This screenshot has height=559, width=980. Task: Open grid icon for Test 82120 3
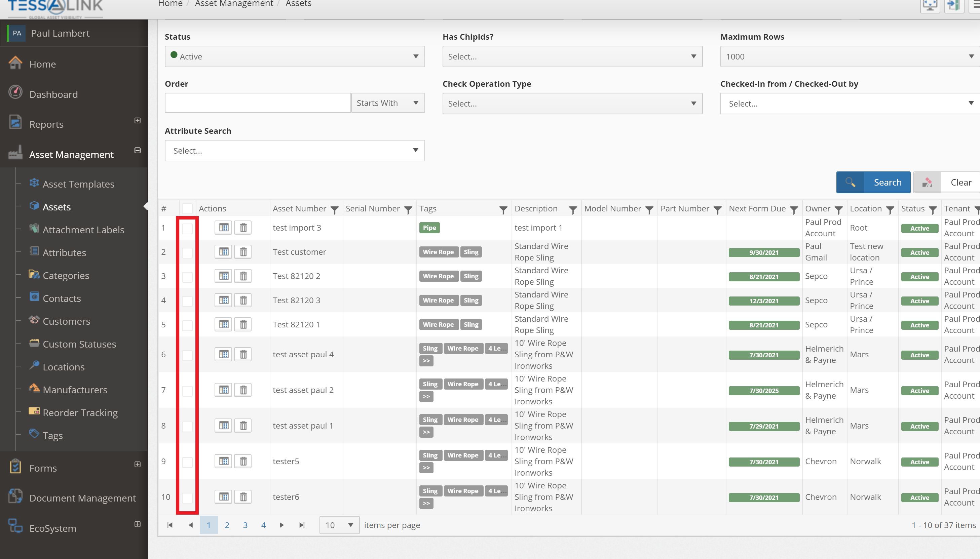coord(224,300)
